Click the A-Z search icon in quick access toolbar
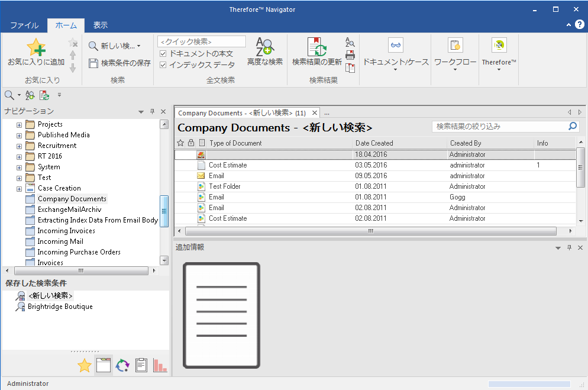The height and width of the screenshot is (390, 588). (30, 95)
